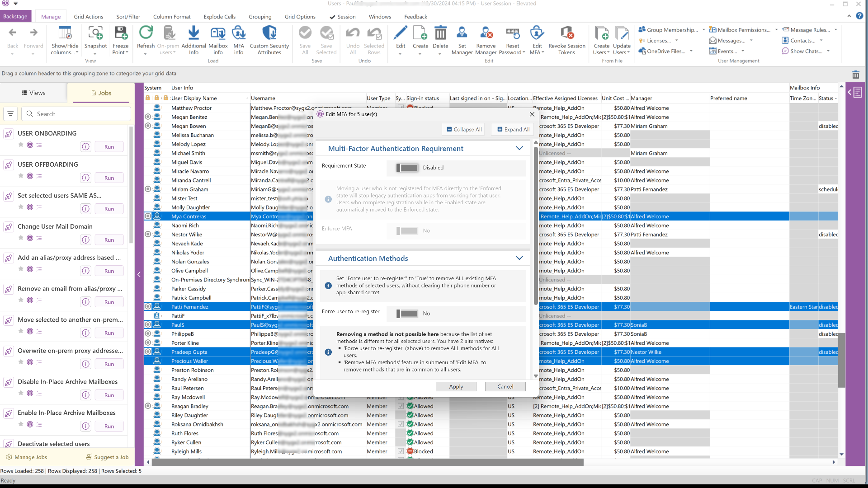
Task: Open the Snapshot tool
Action: pyautogui.click(x=95, y=33)
